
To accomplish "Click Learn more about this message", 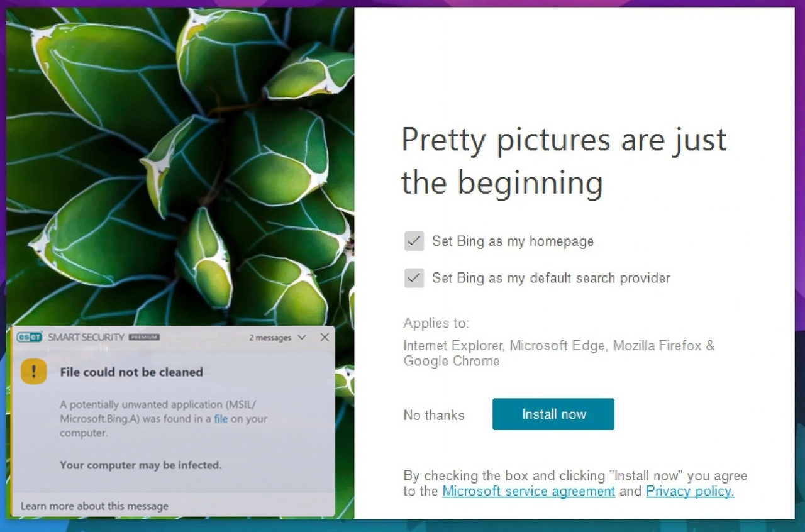I will coord(94,506).
